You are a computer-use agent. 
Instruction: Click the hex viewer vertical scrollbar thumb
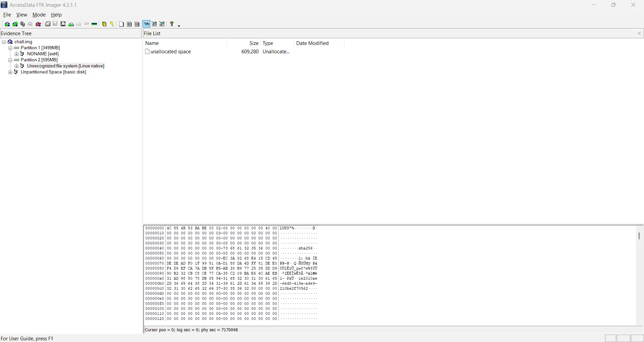639,236
